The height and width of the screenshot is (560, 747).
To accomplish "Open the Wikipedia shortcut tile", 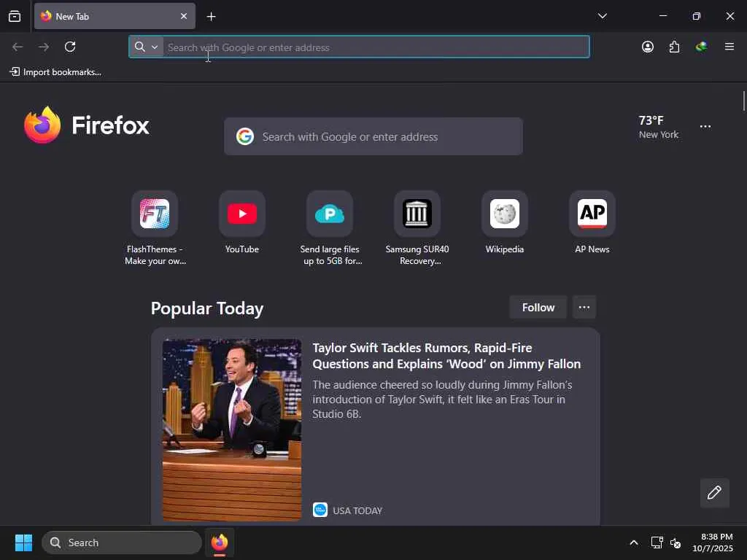I will 505,214.
